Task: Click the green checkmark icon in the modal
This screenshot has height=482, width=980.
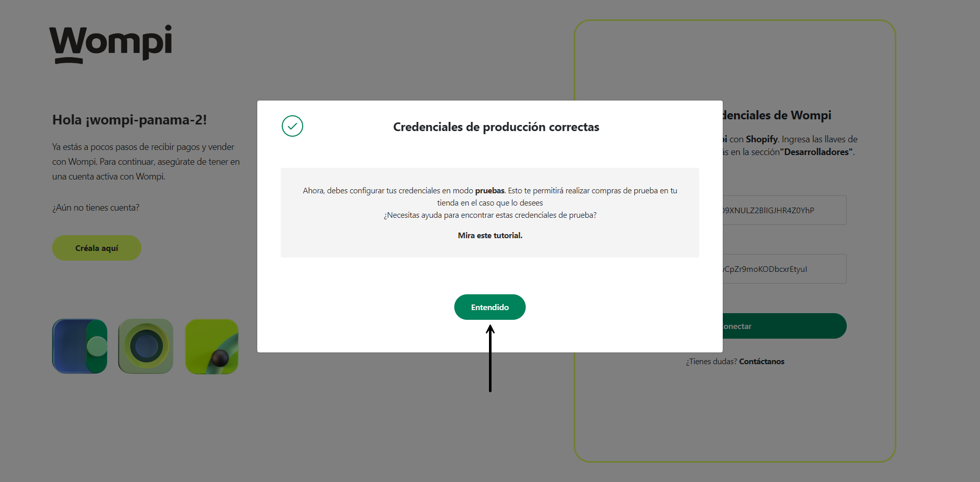Action: pos(292,126)
